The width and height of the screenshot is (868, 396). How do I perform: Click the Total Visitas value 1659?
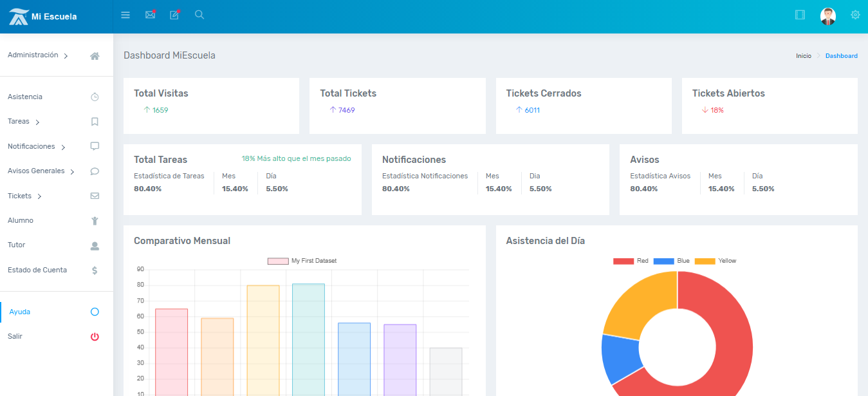tap(160, 110)
